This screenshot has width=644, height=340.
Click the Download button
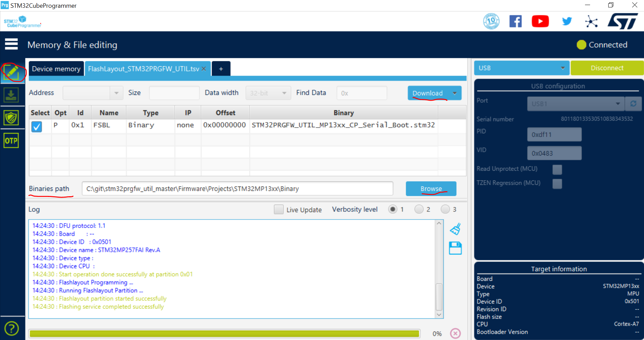pos(428,93)
